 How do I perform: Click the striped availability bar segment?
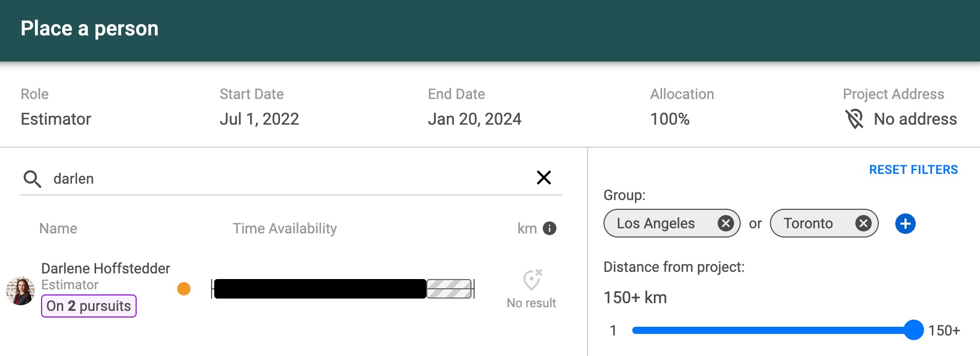coord(448,289)
